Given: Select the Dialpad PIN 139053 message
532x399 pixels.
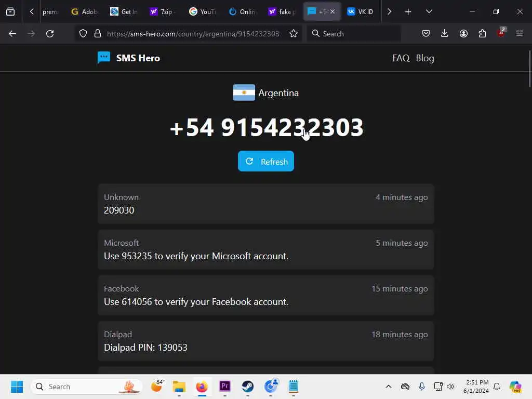Looking at the screenshot, I should click(266, 341).
